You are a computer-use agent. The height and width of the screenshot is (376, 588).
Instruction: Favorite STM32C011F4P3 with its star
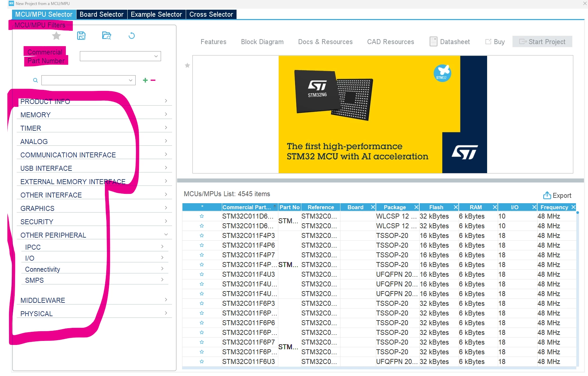pyautogui.click(x=202, y=236)
